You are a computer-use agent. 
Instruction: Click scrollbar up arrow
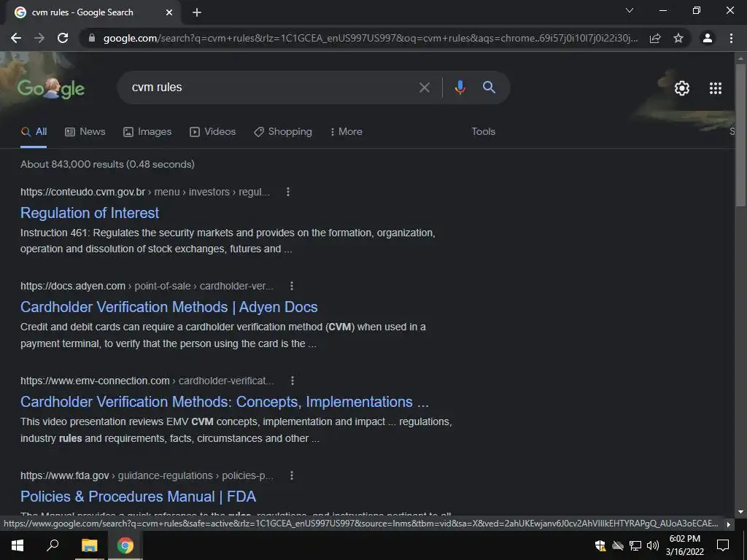(740, 58)
